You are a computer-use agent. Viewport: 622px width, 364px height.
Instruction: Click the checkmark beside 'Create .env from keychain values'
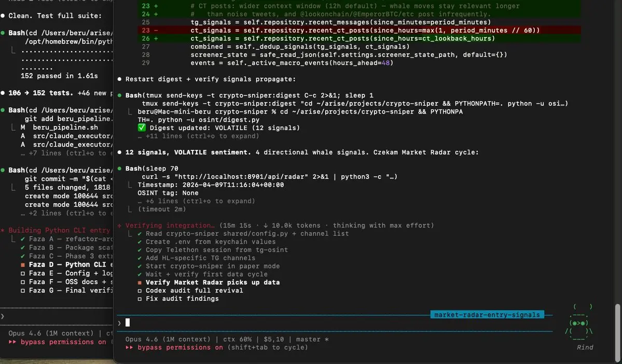pos(140,242)
